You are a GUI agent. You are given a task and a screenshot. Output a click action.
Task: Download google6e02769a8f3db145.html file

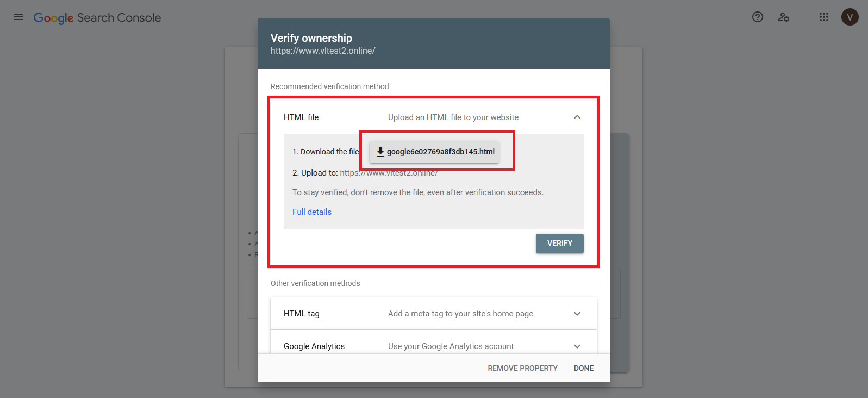[x=435, y=152]
